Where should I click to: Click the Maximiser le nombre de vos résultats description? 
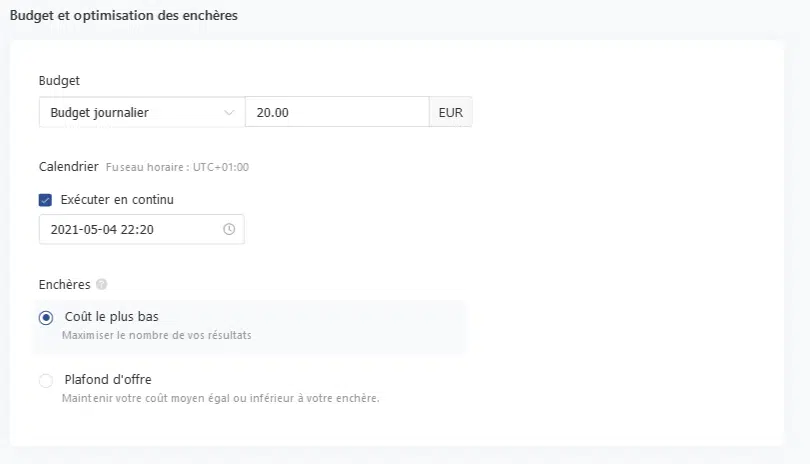(156, 335)
